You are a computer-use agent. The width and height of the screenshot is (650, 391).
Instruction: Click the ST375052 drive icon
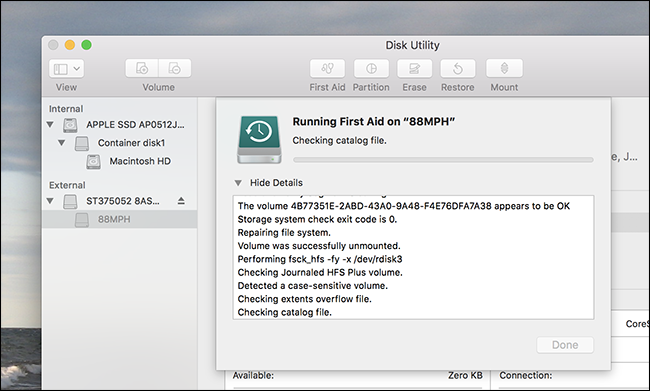70,201
